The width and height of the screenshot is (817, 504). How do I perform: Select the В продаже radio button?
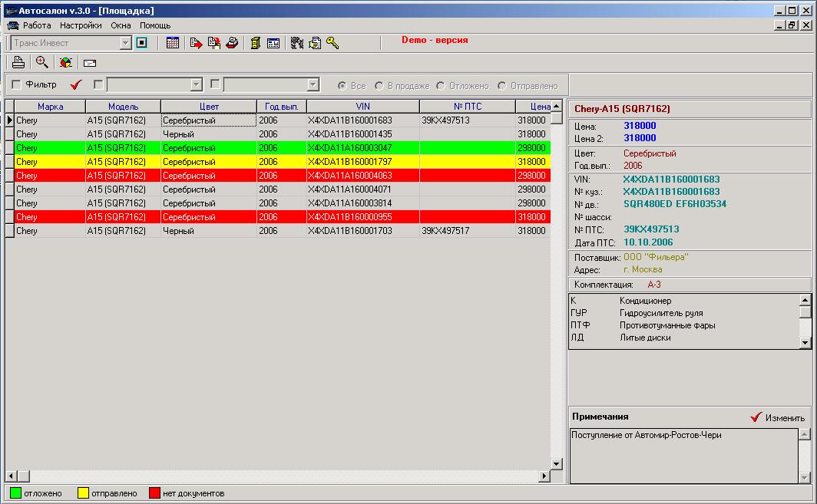[379, 86]
